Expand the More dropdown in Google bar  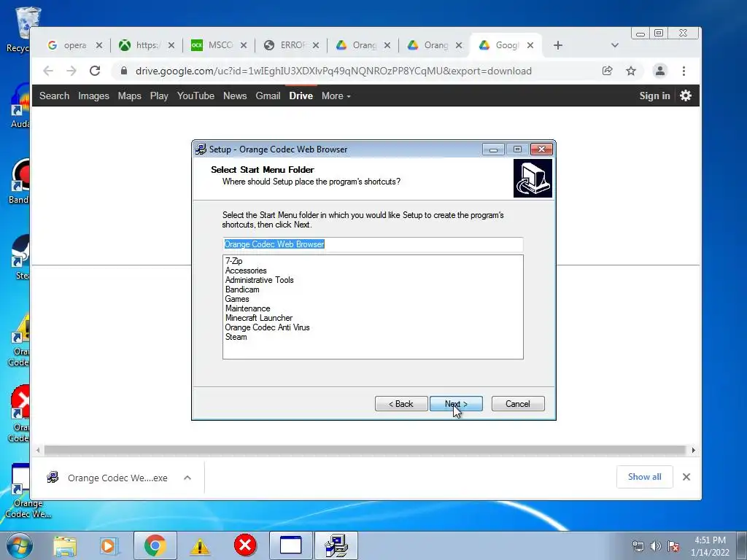click(x=336, y=96)
